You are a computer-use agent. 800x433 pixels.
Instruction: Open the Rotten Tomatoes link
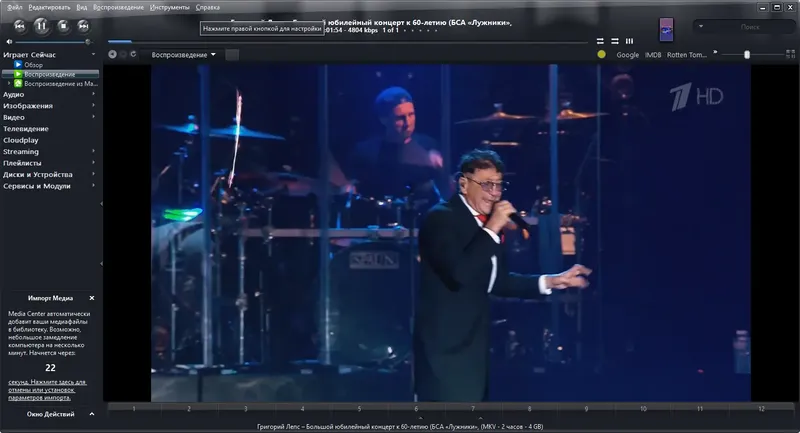point(687,55)
